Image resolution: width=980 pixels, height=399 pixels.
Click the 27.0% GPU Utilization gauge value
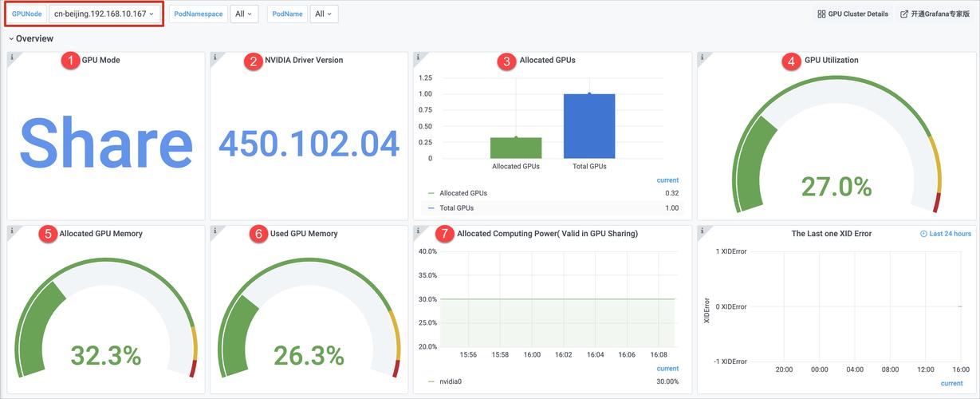click(836, 187)
